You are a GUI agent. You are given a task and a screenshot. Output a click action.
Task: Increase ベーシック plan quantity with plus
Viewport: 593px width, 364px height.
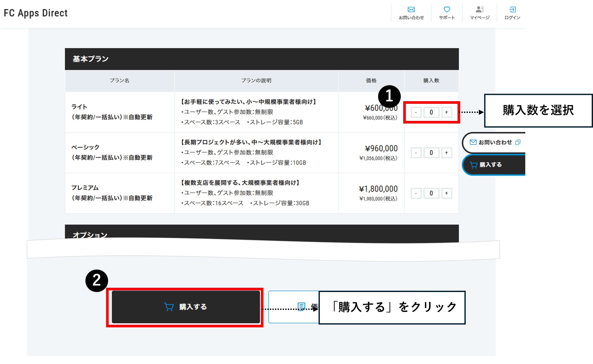pyautogui.click(x=446, y=153)
